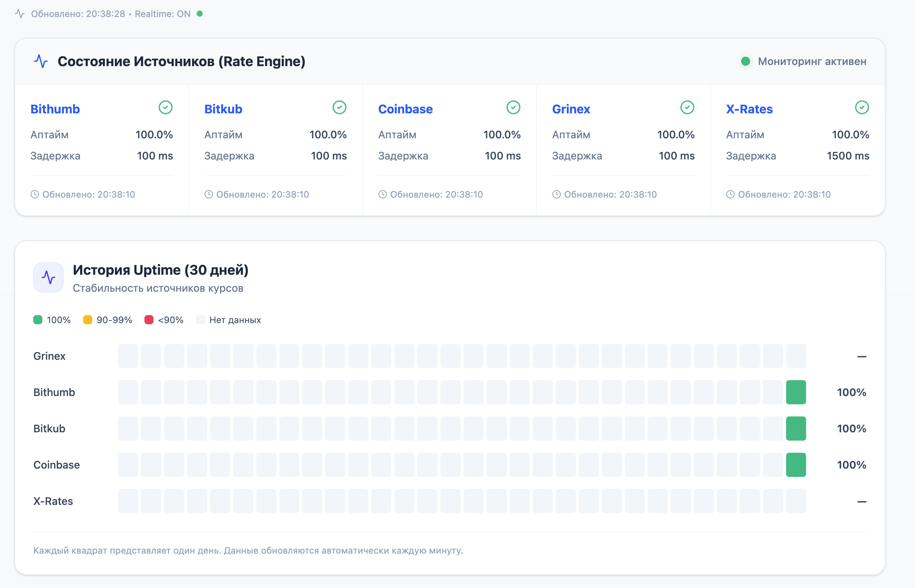Click the Стабильность источников курсов subtitle
Screen dimensions: 915x588
158,288
